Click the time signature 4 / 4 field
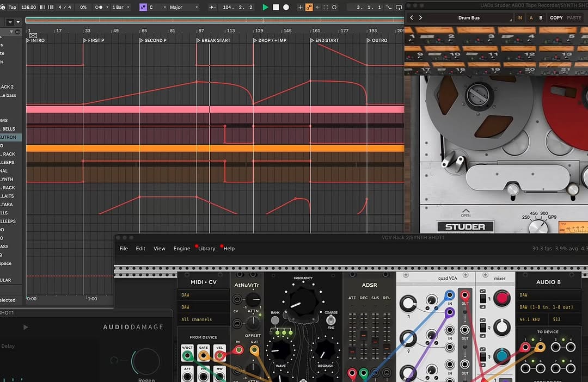 click(64, 7)
